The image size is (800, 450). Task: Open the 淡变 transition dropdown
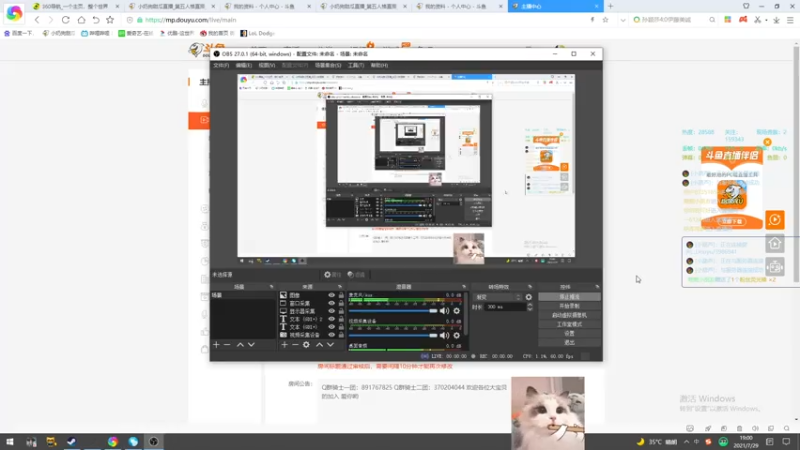click(x=498, y=297)
